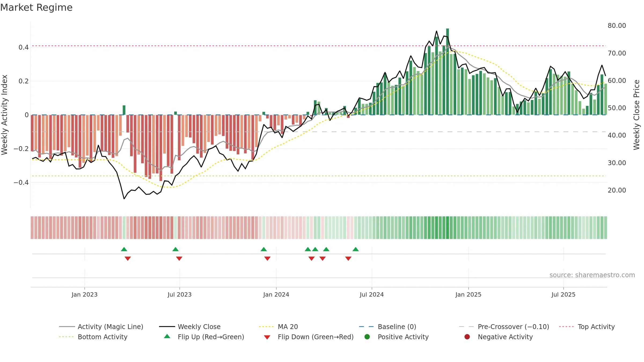Screen dimensions: 644x362
Task: Click the Positive Activity green circle marker
Action: coord(367,337)
